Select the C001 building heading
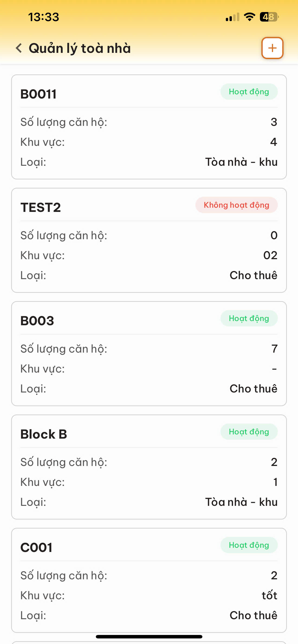298x644 pixels. 36,548
